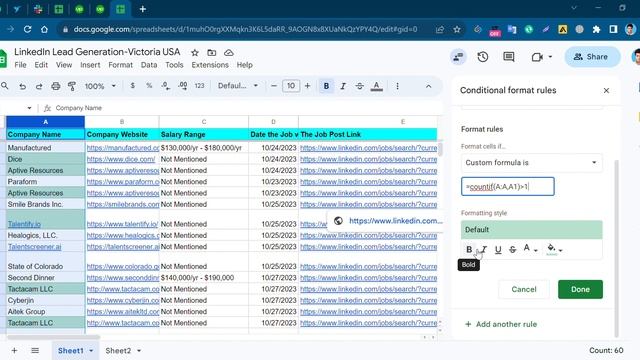
Task: Click the Cancel button
Action: pyautogui.click(x=524, y=289)
